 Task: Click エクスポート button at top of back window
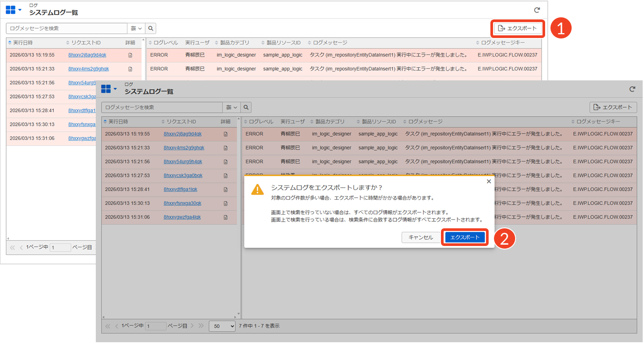[x=517, y=28]
